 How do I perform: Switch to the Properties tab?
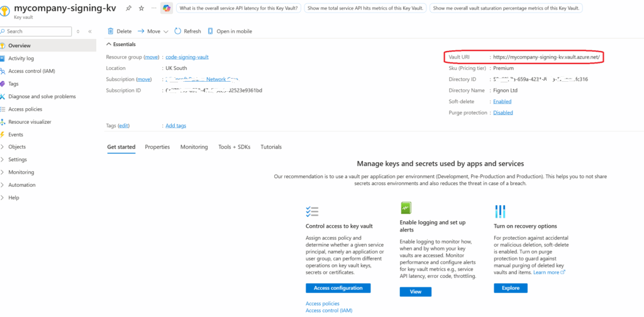pos(157,147)
